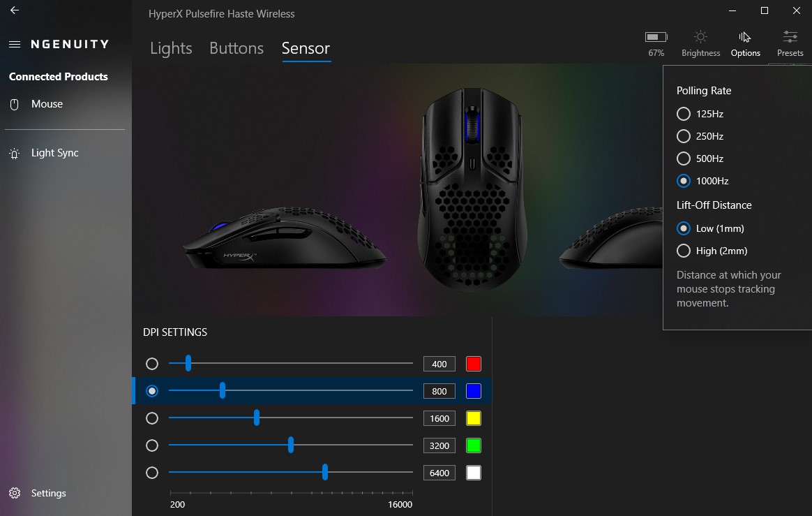Click the red color swatch for 400 DPI
The width and height of the screenshot is (812, 516).
pyautogui.click(x=474, y=364)
